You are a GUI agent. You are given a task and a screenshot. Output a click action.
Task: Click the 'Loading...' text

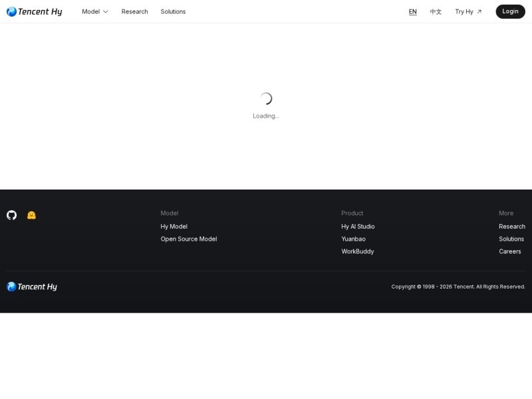coord(265,116)
